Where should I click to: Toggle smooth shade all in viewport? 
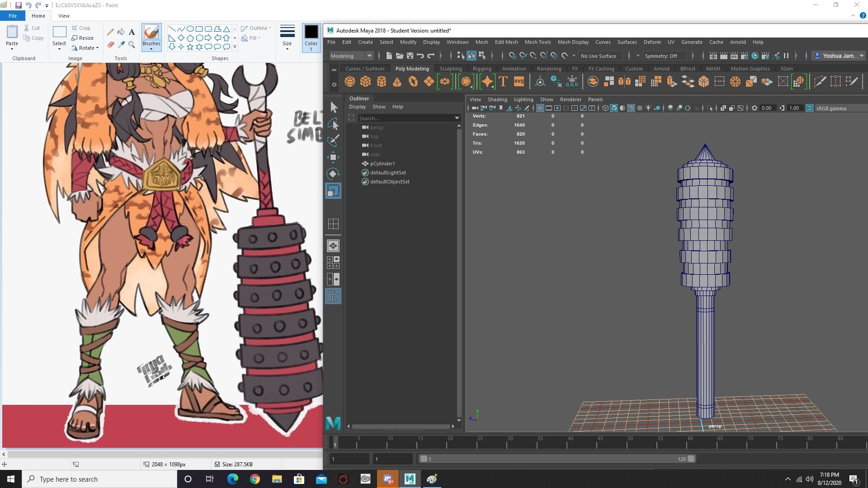[614, 108]
